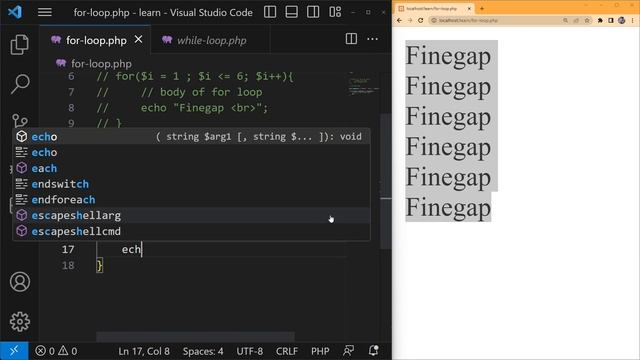
Task: Toggle bottom panel layout icon
Action: point(291,12)
